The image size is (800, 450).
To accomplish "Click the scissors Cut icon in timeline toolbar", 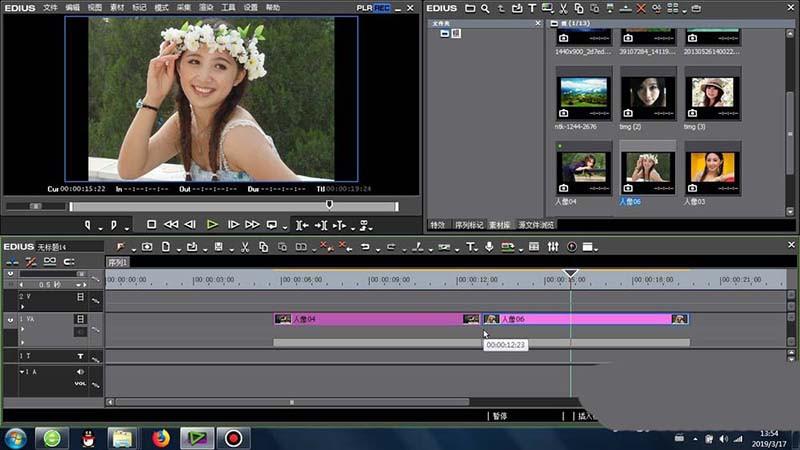I will pos(244,247).
